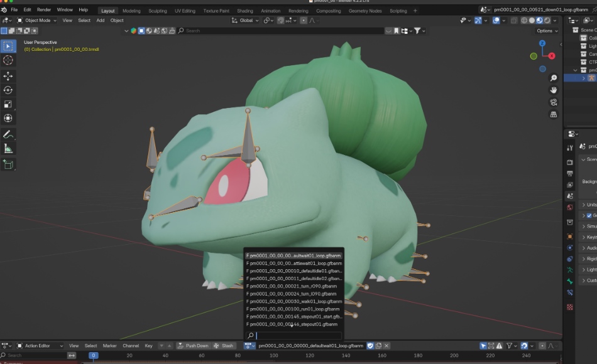Choose the run01_loop.gfbanm action

click(294, 309)
